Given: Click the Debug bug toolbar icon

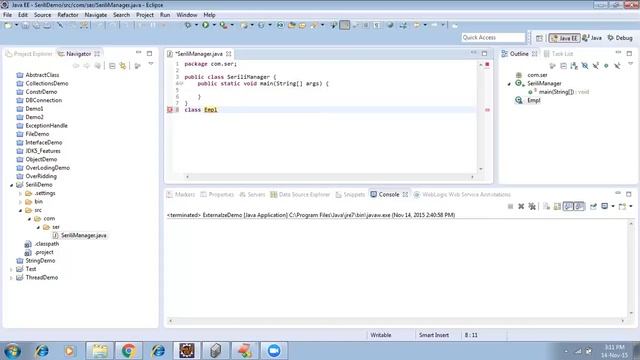Looking at the screenshot, I should coord(188,25).
